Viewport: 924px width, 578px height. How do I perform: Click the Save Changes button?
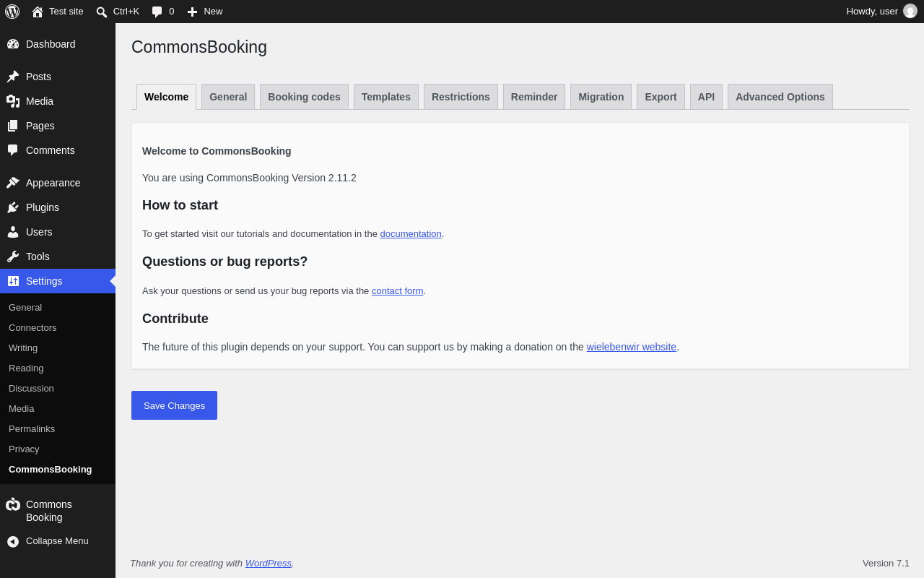pos(174,405)
